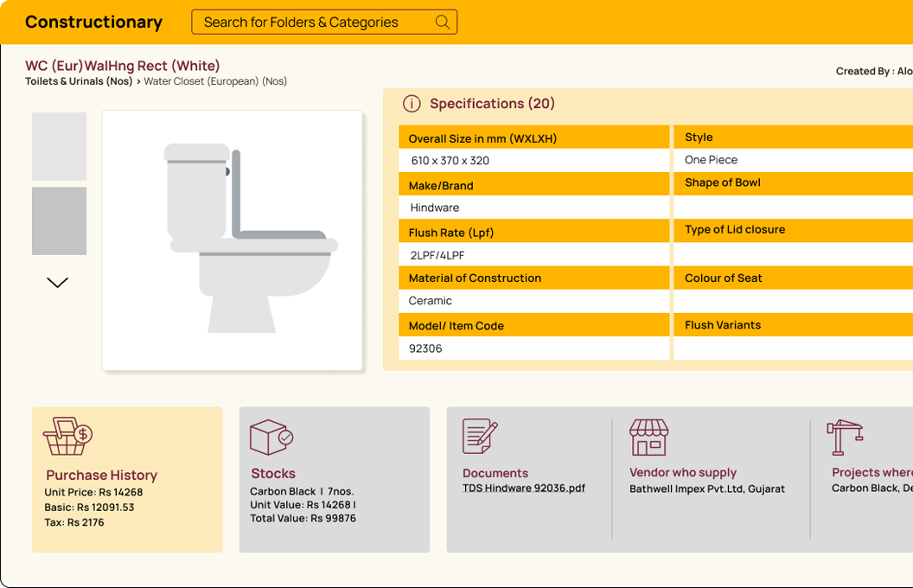The width and height of the screenshot is (913, 588).
Task: Click the Make/Brand header
Action: pyautogui.click(x=534, y=185)
